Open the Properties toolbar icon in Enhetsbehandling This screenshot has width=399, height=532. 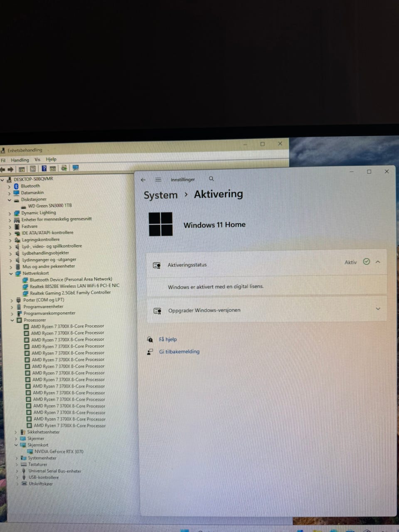coord(33,169)
